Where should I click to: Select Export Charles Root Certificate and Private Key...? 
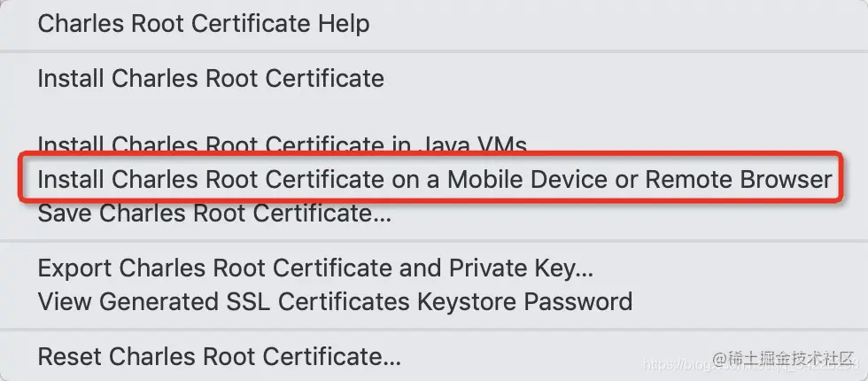tap(315, 267)
